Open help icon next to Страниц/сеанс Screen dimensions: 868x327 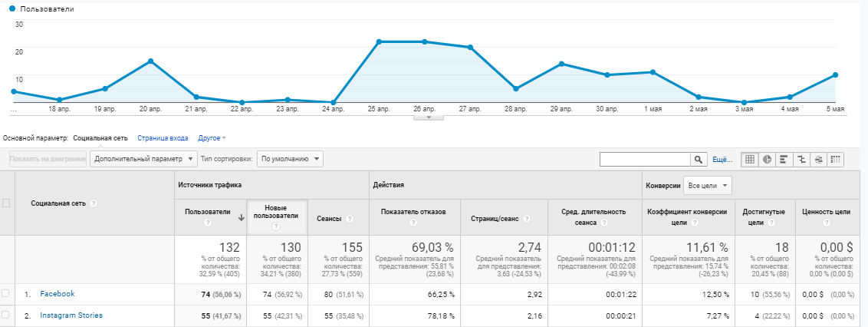coord(527,219)
